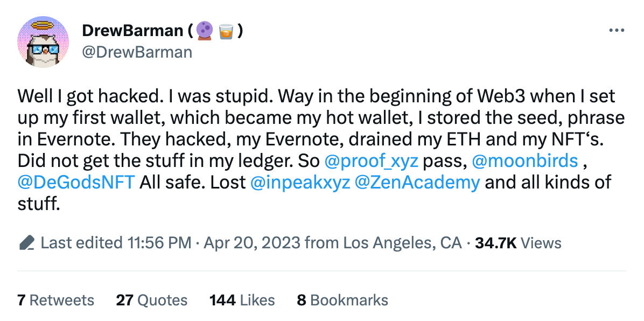
Task: Click the crystal ball emoji in name
Action: [x=204, y=31]
